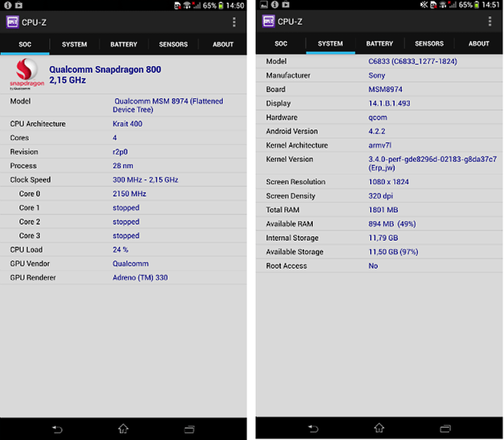Tap Home navigation button in left screen

pyautogui.click(x=123, y=429)
